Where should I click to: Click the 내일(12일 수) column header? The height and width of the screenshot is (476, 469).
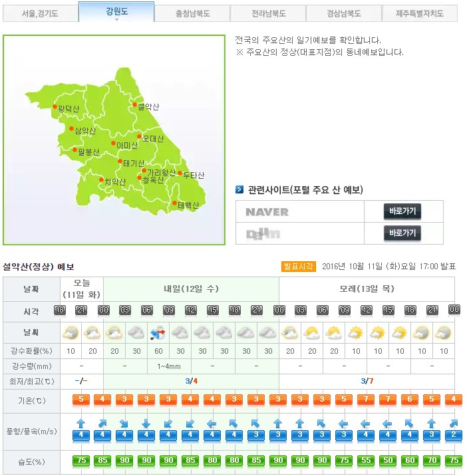tap(191, 289)
